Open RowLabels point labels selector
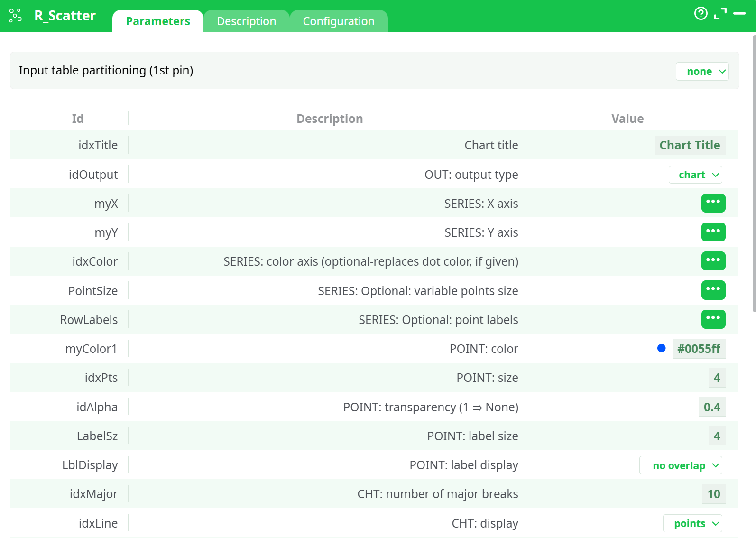The width and height of the screenshot is (756, 538). (x=713, y=319)
